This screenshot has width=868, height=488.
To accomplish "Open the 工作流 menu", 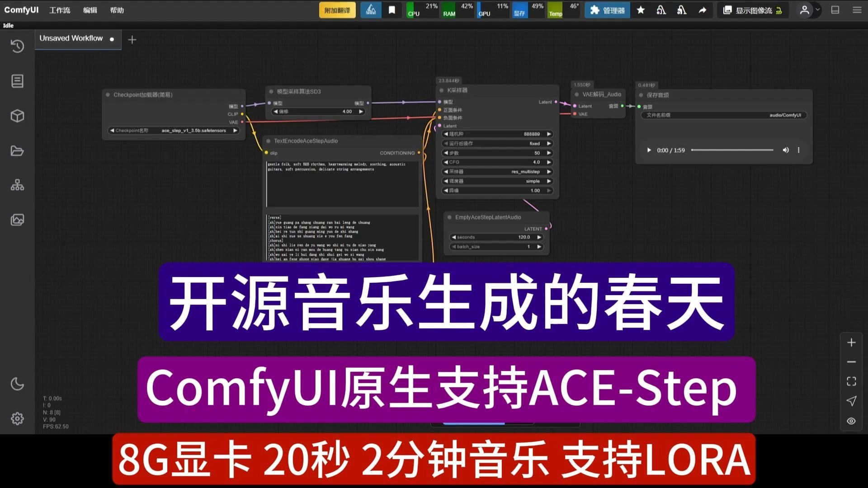I will [x=60, y=10].
